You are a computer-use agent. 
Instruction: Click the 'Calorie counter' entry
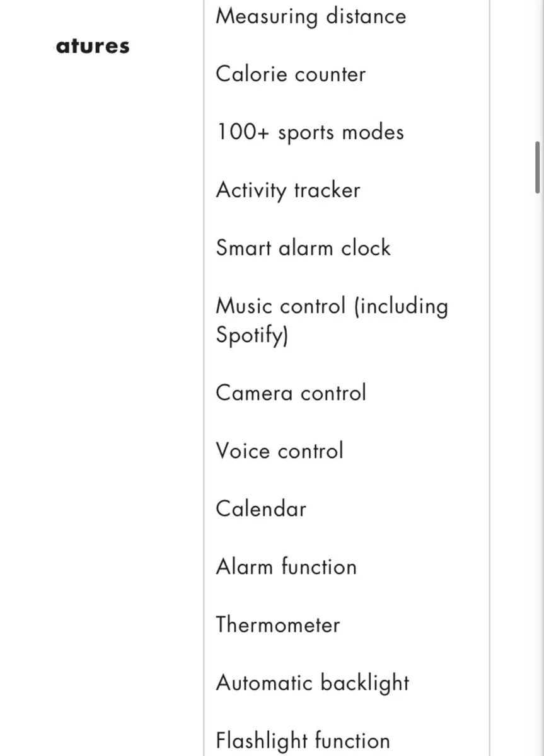(x=291, y=74)
